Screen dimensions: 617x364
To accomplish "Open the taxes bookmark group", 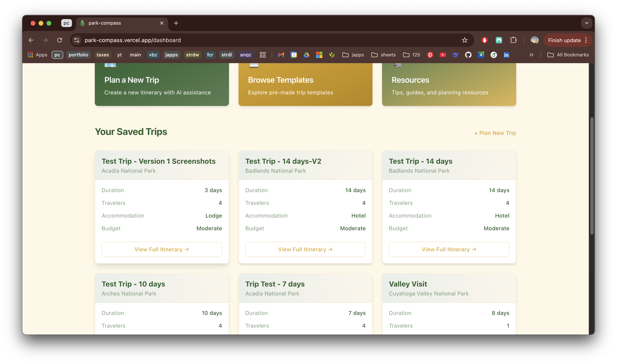I will (x=103, y=55).
